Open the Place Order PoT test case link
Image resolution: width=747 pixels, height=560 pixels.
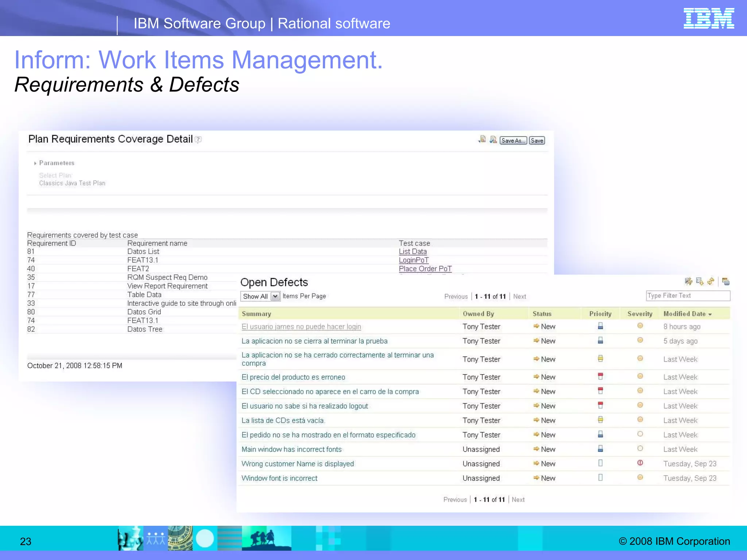point(425,269)
